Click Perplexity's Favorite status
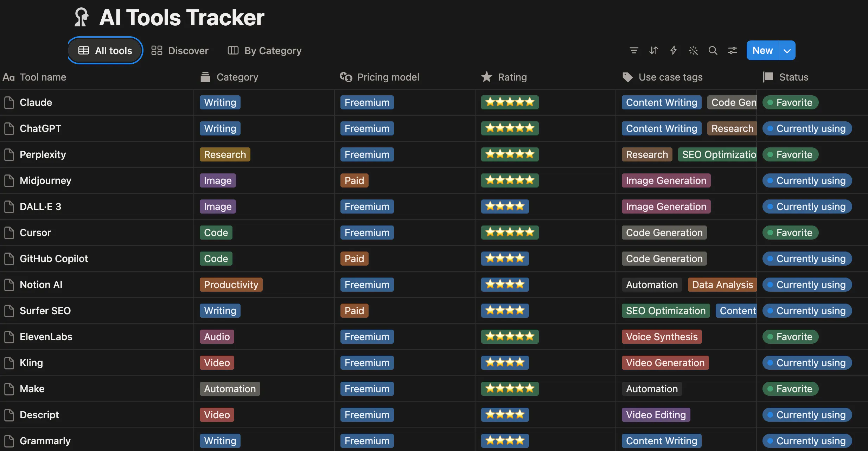This screenshot has width=868, height=451. click(x=790, y=154)
